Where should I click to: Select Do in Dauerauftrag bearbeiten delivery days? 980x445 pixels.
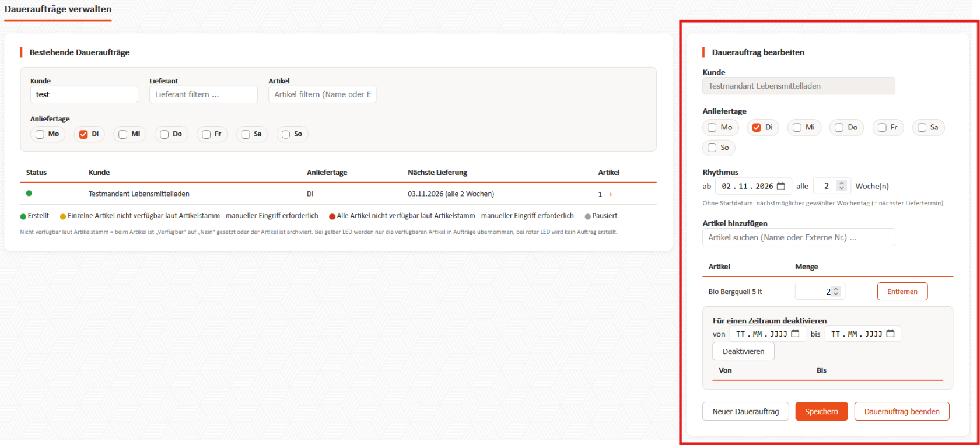pyautogui.click(x=839, y=127)
